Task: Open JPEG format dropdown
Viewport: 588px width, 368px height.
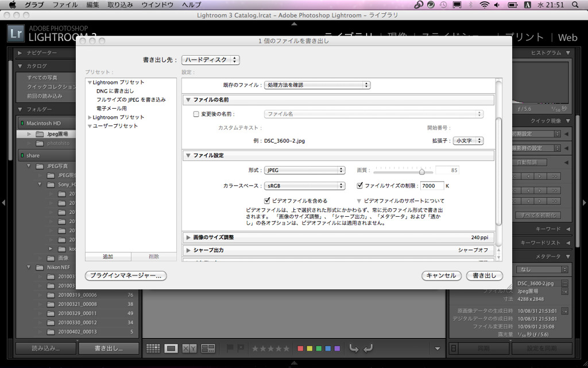Action: click(304, 170)
